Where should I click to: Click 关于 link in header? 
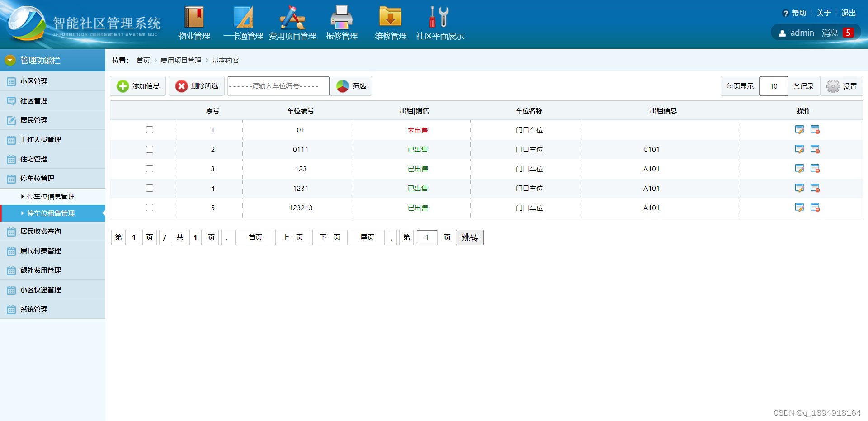coord(824,13)
